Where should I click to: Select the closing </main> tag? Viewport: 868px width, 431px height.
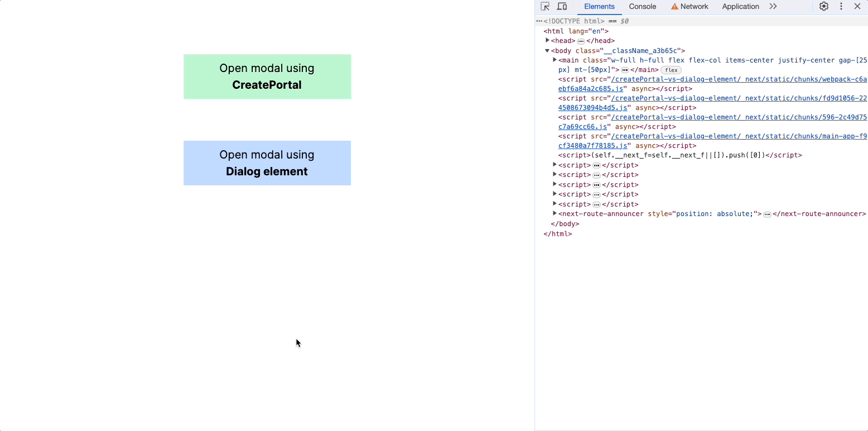click(x=645, y=70)
